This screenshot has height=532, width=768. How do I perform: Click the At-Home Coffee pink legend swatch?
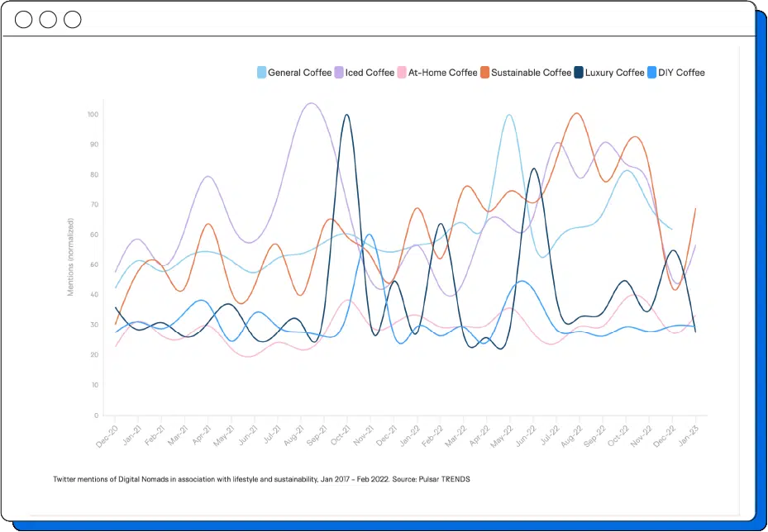(402, 73)
